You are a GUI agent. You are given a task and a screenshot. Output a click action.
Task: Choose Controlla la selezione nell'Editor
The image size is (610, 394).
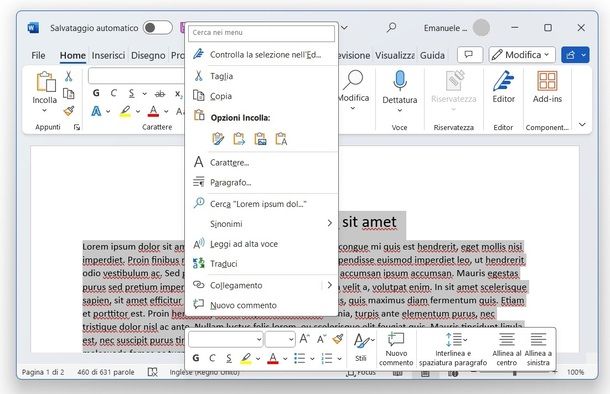[x=261, y=54]
